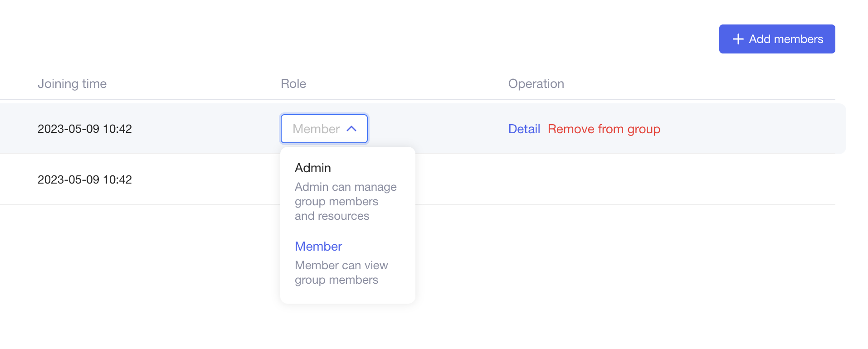868x349 pixels.
Task: Click first row's joining time 2023-05-09 10:42
Action: (x=85, y=129)
